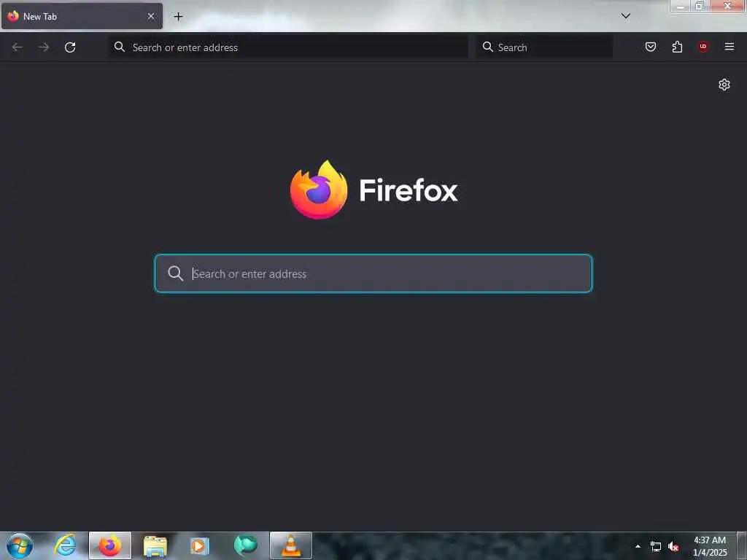Launch Internet Explorer from taskbar
The width and height of the screenshot is (747, 560).
(x=65, y=545)
